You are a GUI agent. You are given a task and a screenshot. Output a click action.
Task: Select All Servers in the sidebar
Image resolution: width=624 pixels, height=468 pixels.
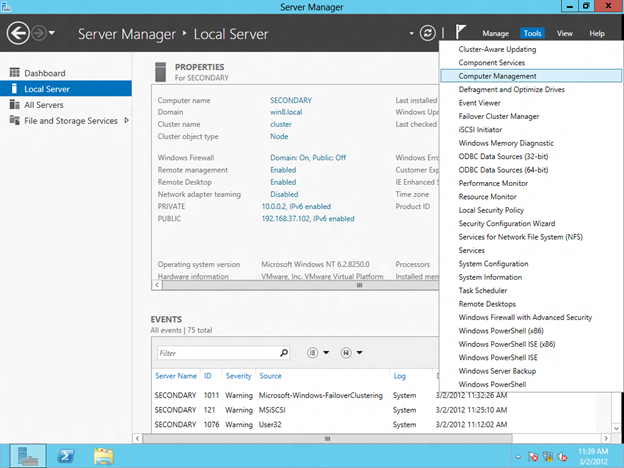pyautogui.click(x=46, y=105)
